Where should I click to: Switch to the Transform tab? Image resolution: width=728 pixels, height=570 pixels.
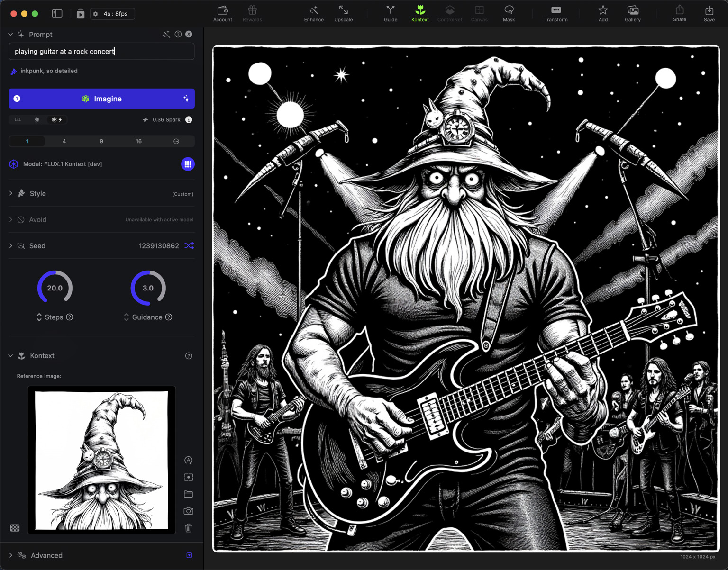pos(555,13)
